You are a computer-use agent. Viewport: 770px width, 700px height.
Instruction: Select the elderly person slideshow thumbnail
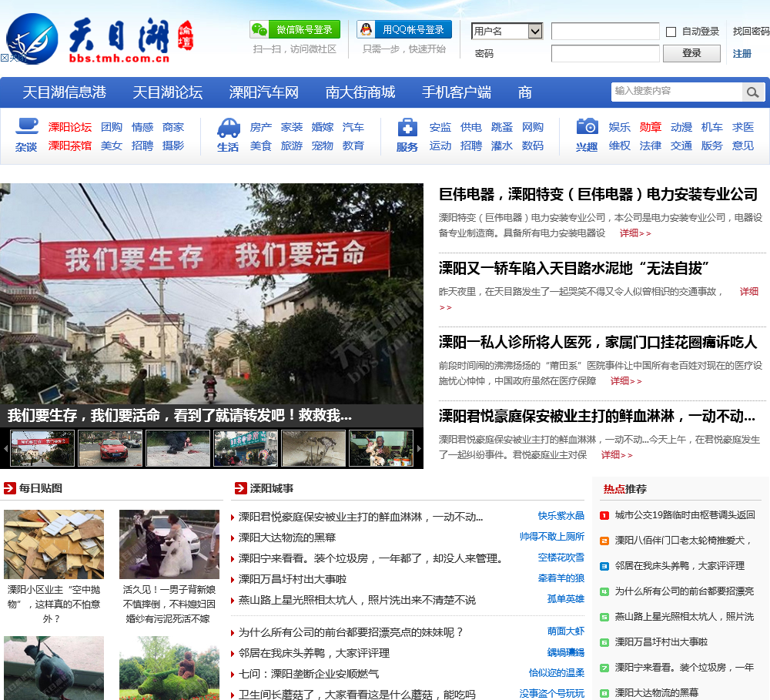[x=382, y=448]
